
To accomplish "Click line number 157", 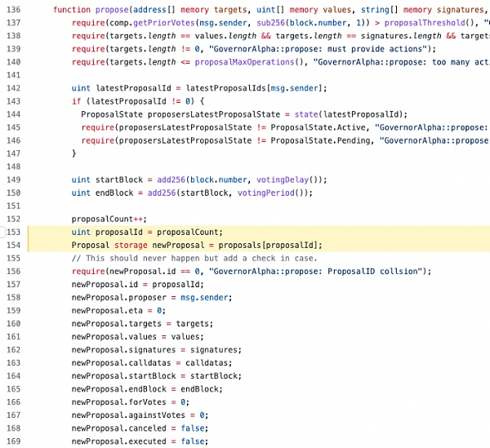I will 13,285.
